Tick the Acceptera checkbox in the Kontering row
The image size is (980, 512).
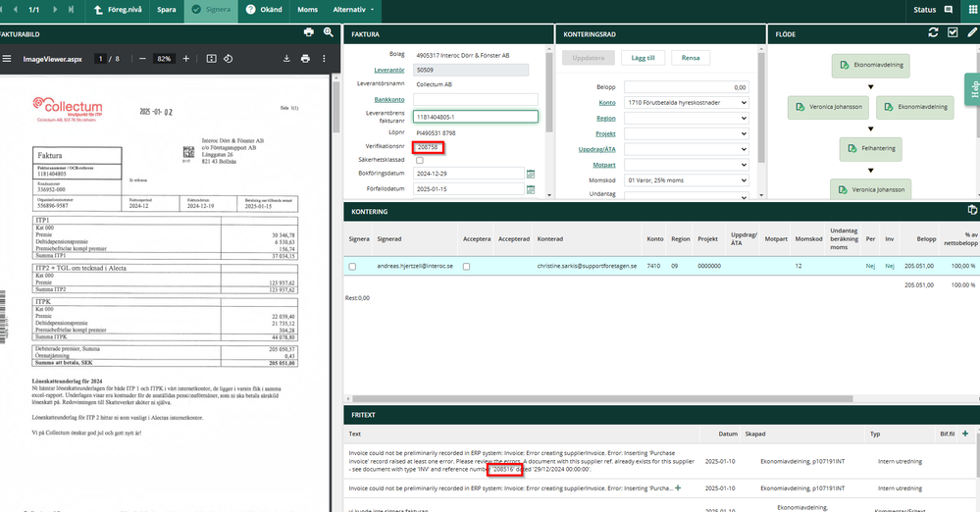point(467,266)
